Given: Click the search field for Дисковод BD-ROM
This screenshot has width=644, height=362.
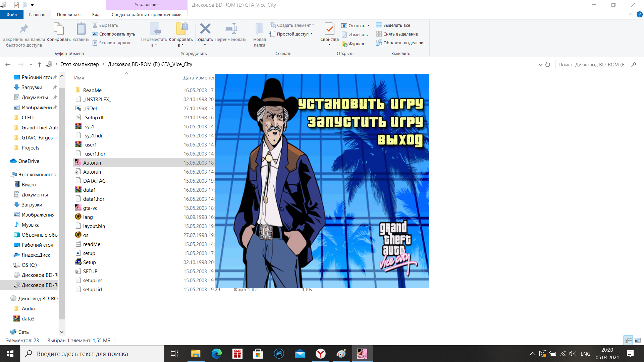Looking at the screenshot, I should 593,64.
